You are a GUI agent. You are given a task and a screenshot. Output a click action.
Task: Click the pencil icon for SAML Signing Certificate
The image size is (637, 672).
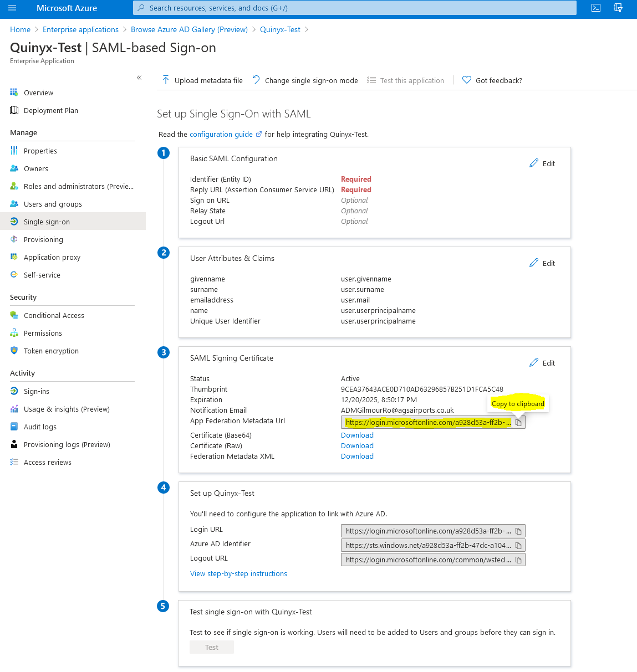[534, 362]
